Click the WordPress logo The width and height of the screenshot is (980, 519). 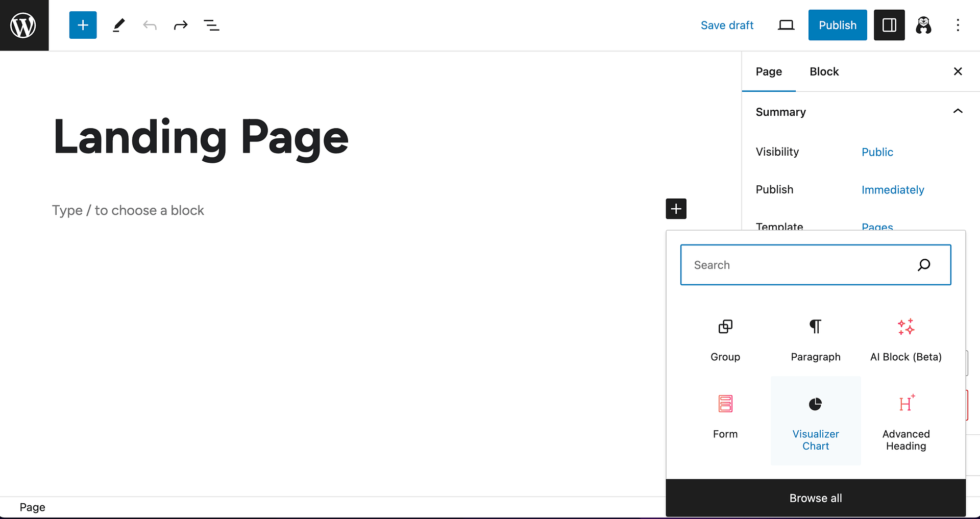[x=24, y=24]
